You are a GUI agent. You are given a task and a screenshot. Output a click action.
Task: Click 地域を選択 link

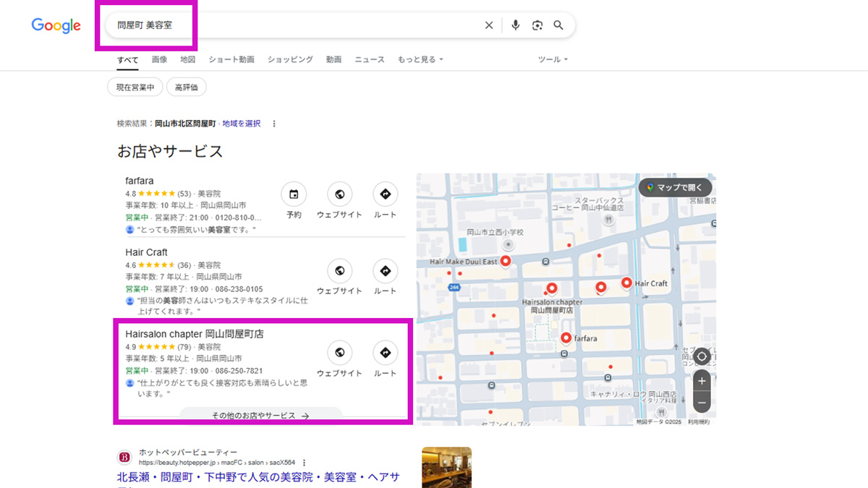click(242, 124)
